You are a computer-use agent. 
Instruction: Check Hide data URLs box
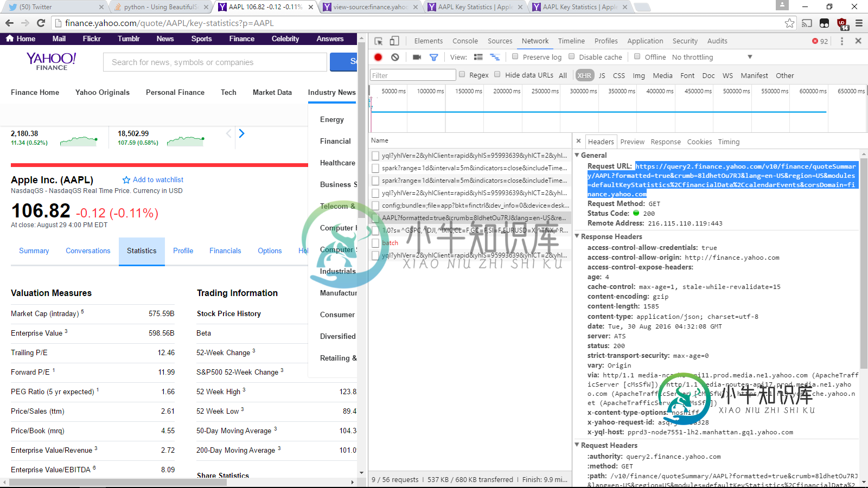click(x=497, y=74)
